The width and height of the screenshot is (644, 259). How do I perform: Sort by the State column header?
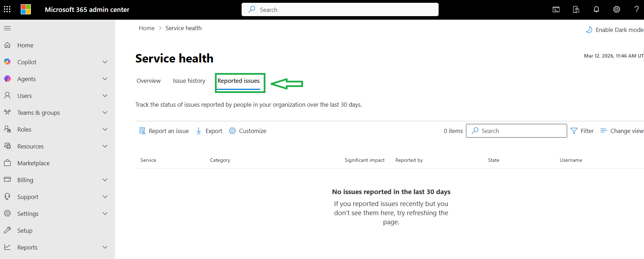click(x=494, y=160)
